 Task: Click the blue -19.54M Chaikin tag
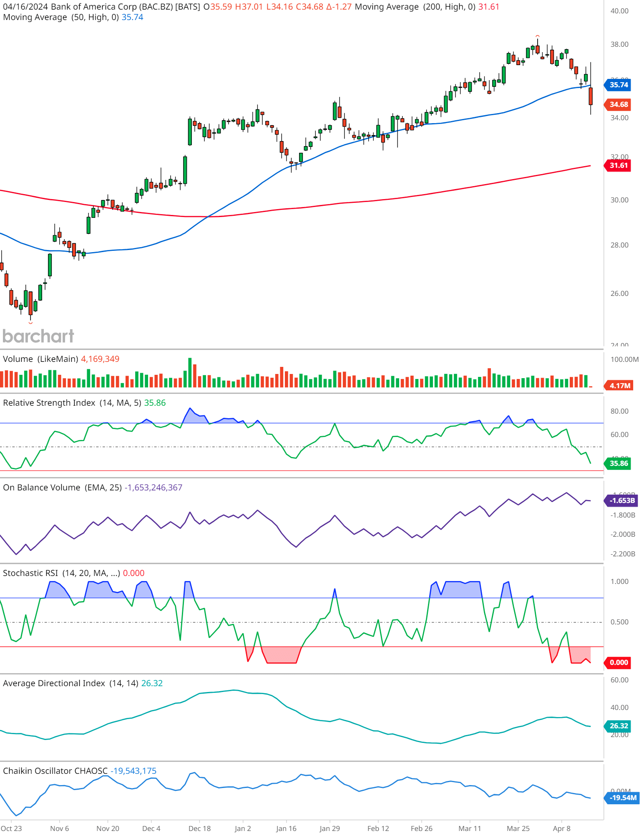(x=622, y=798)
